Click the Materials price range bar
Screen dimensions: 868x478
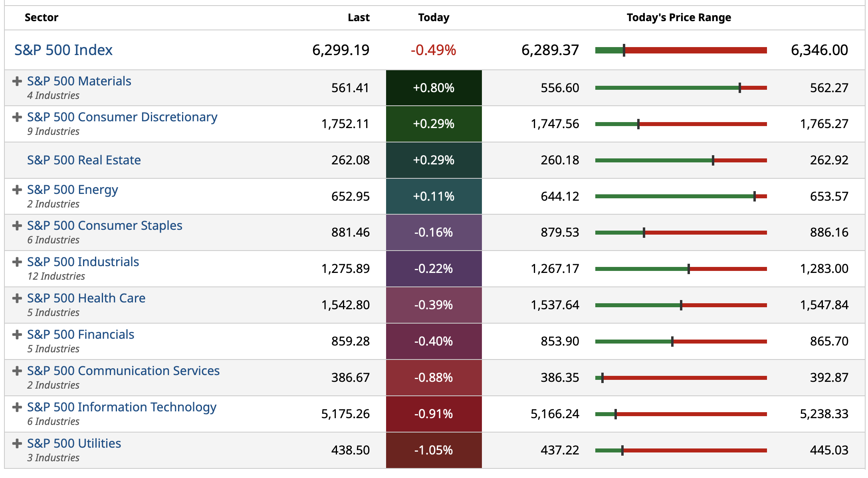tap(681, 88)
